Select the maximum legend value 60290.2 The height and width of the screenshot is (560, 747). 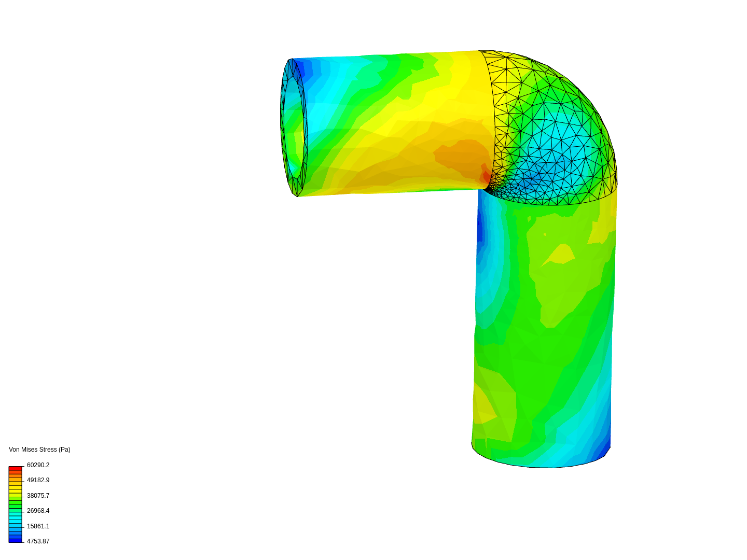(x=38, y=465)
